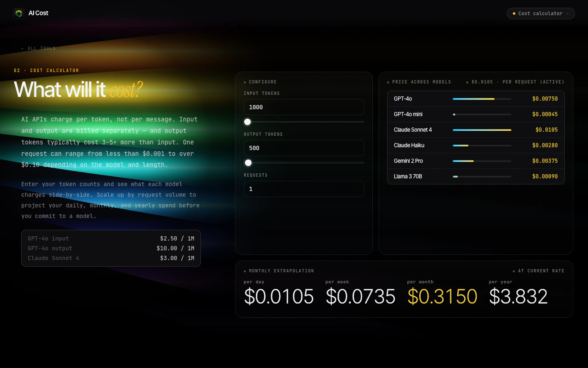Click the Claude Sonnet 4 $3.00 / 1M rate
The height and width of the screenshot is (368, 588).
pos(177,258)
